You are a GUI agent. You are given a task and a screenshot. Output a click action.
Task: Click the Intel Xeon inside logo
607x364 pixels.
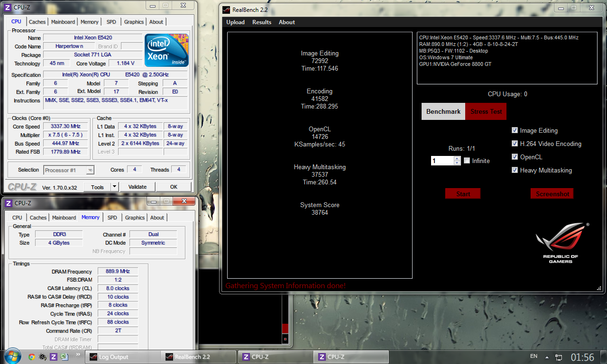pos(166,50)
